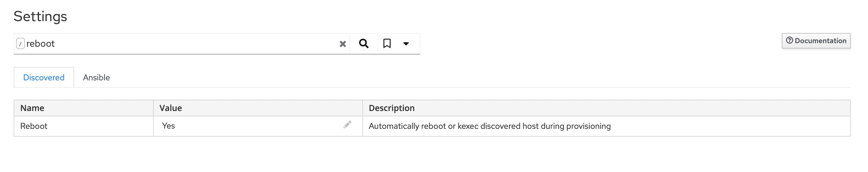Clear the search field with the X icon
Image resolution: width=868 pixels, height=172 pixels.
click(x=342, y=44)
